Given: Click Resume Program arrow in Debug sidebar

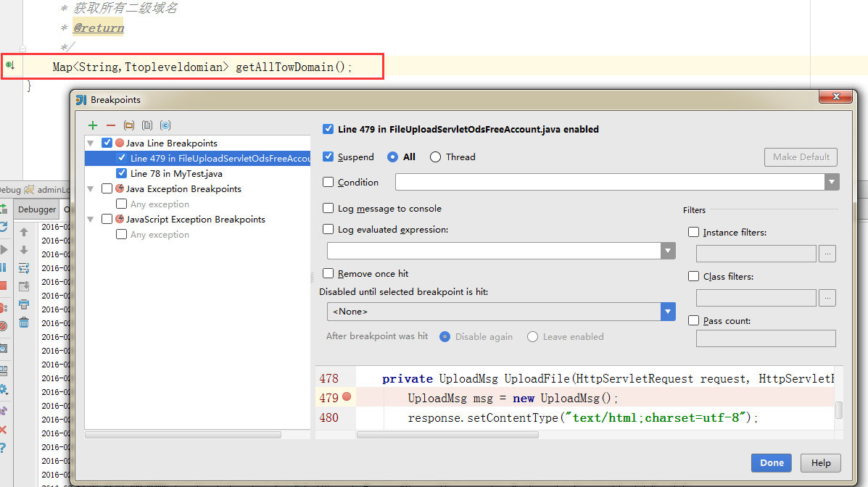Looking at the screenshot, I should 4,249.
